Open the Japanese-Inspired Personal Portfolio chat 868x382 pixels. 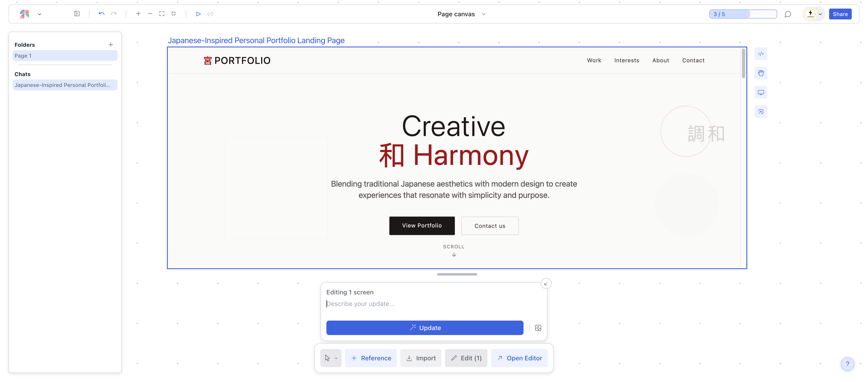point(65,85)
